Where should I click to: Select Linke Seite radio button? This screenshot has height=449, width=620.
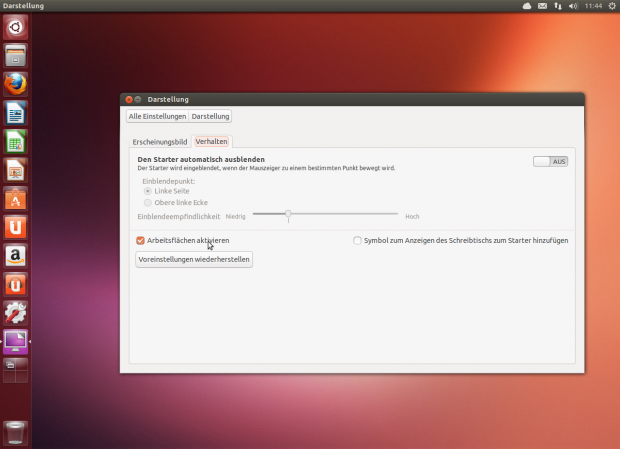pos(148,191)
